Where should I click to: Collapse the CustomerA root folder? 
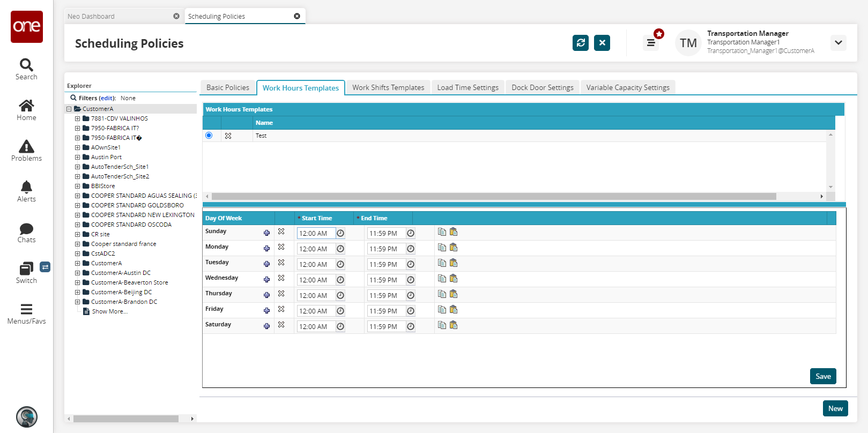click(69, 109)
